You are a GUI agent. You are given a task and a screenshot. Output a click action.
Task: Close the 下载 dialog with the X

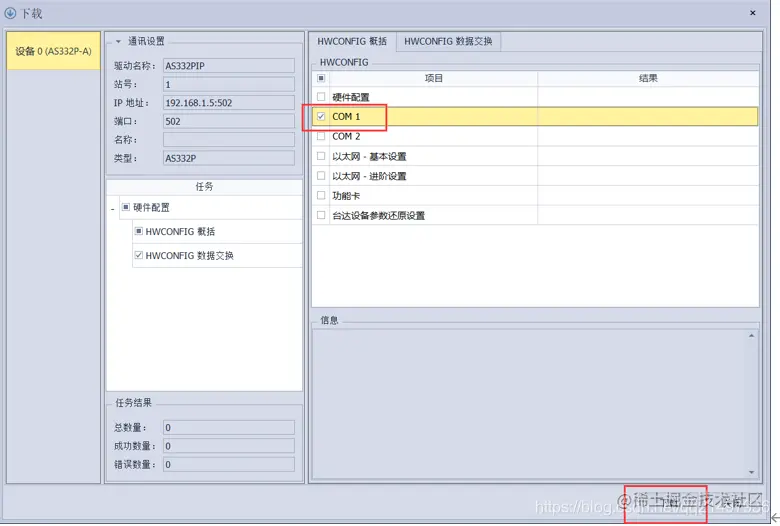(x=753, y=13)
